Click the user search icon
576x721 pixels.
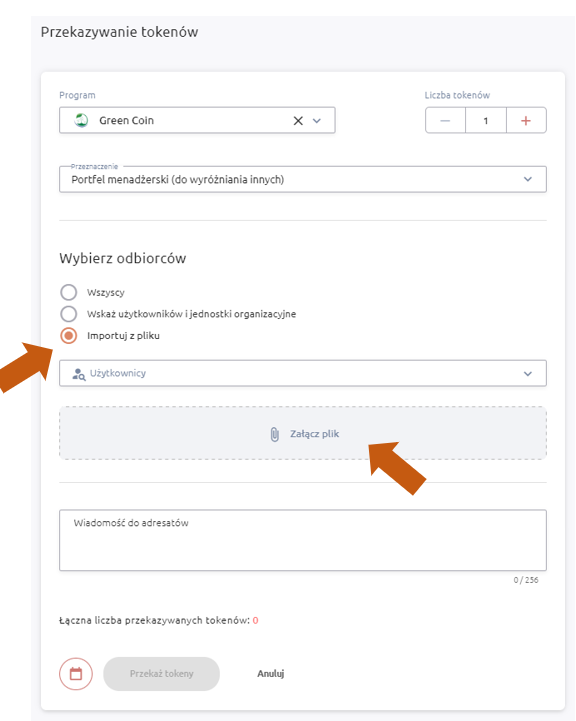79,374
